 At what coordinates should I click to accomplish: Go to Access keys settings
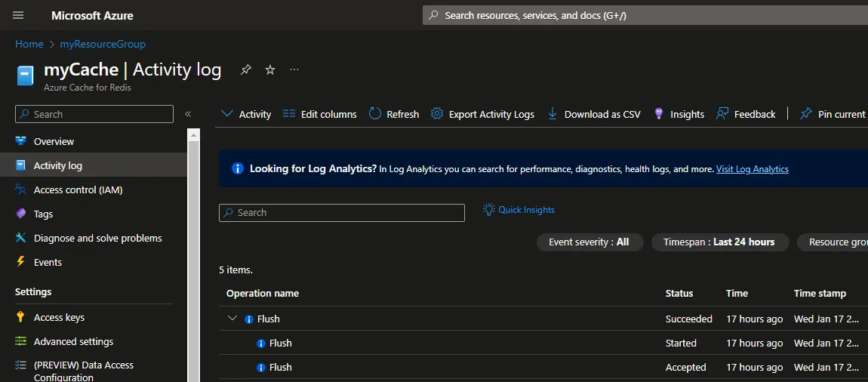59,317
